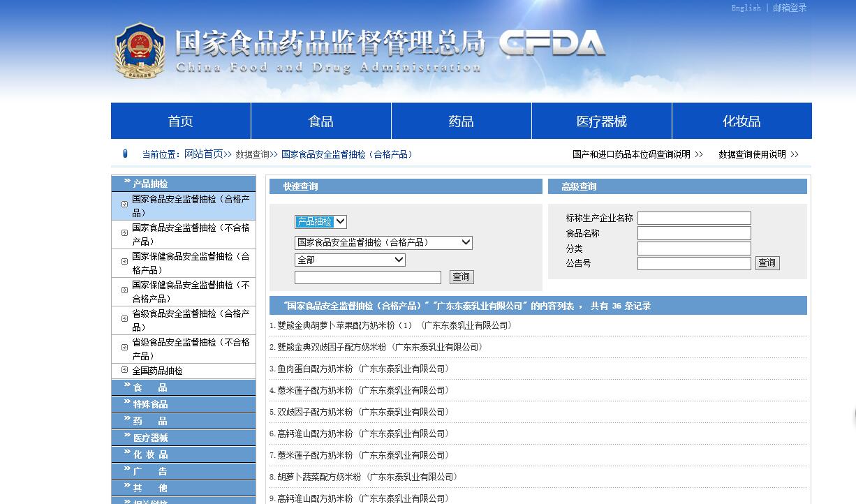The image size is (856, 504).
Task: Click 数据查询 in the breadcrumb
Action: point(252,154)
